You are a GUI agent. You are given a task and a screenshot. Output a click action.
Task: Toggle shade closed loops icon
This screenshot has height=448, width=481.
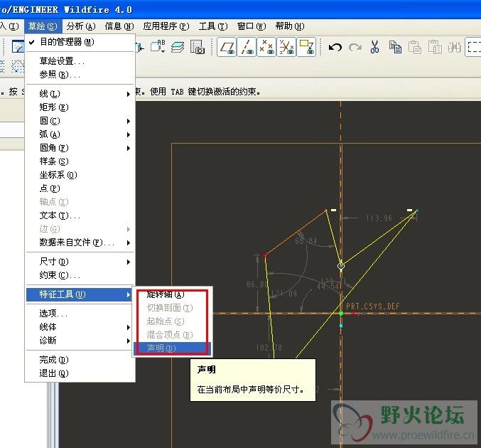pyautogui.click(x=306, y=47)
